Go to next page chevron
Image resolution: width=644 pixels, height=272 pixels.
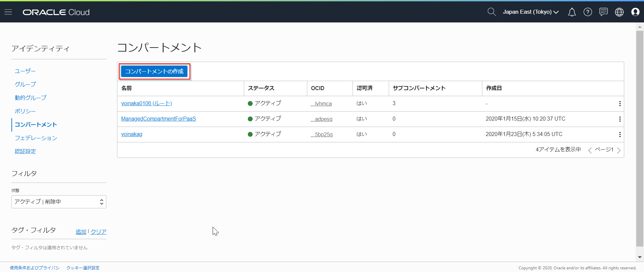pyautogui.click(x=619, y=150)
